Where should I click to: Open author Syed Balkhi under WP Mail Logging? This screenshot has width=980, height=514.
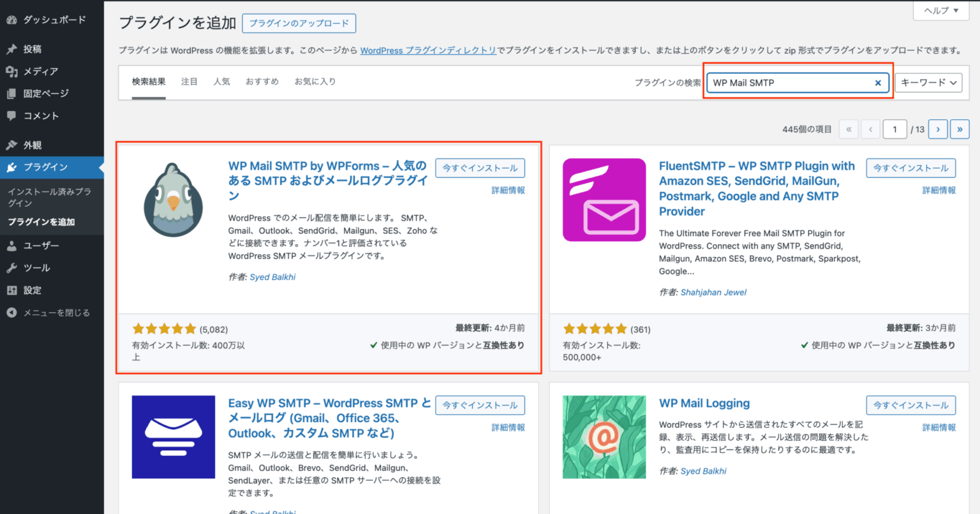[x=703, y=471]
